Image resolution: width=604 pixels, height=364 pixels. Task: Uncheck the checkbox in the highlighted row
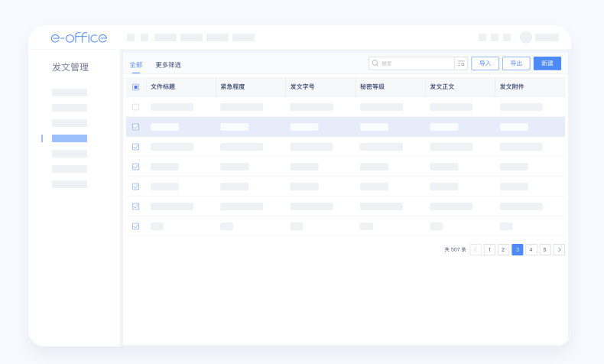point(136,127)
